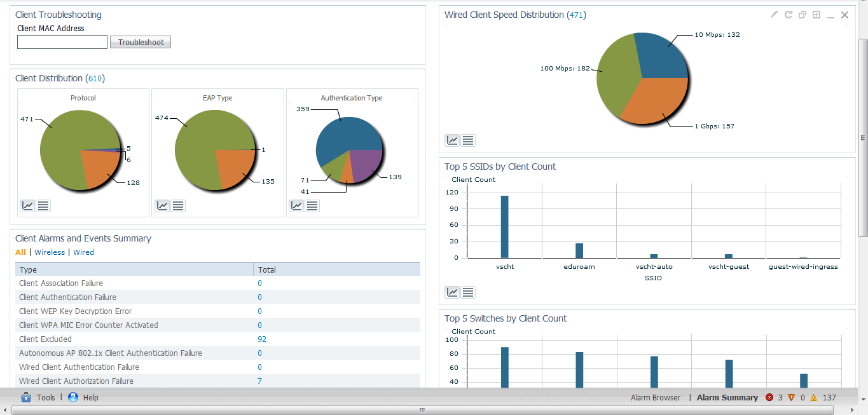868x415 pixels.
Task: Focus the Client MAC Address field
Action: point(62,42)
